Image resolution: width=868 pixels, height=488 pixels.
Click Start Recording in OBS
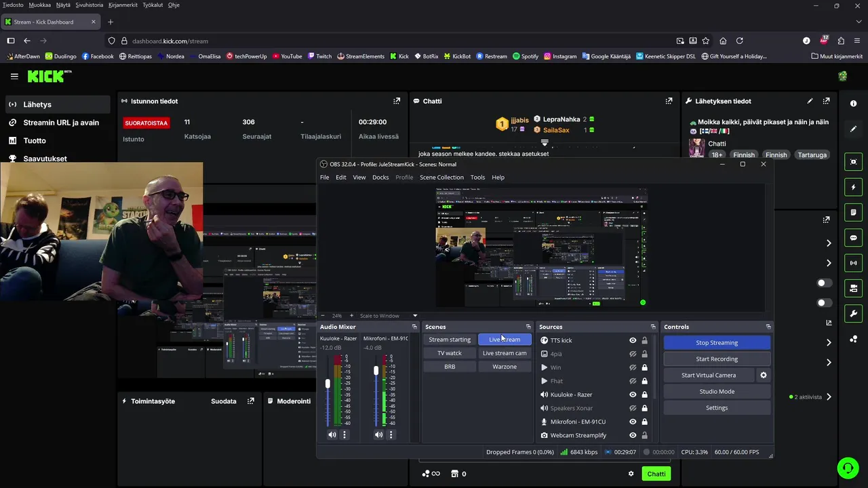tap(717, 359)
